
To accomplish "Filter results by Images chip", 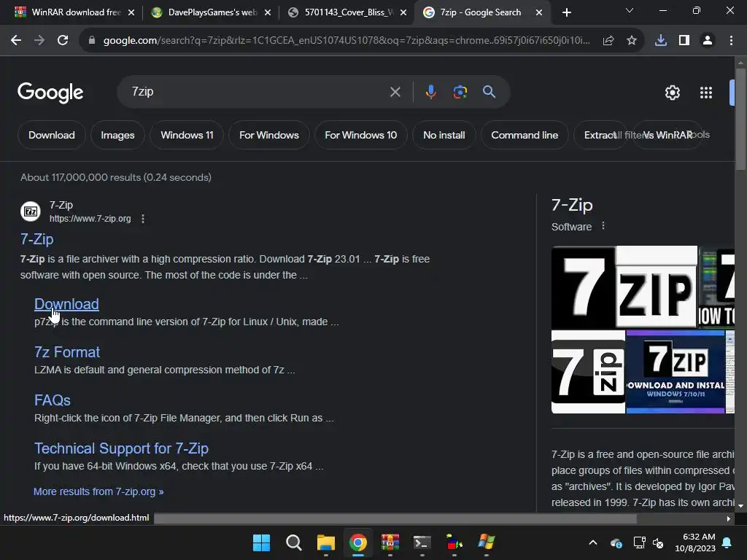I will (117, 135).
